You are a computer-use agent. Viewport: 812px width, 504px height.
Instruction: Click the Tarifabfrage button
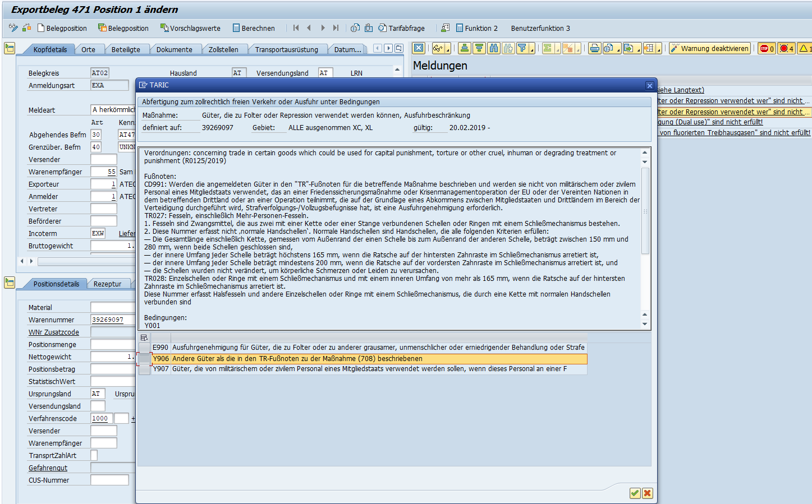click(401, 28)
